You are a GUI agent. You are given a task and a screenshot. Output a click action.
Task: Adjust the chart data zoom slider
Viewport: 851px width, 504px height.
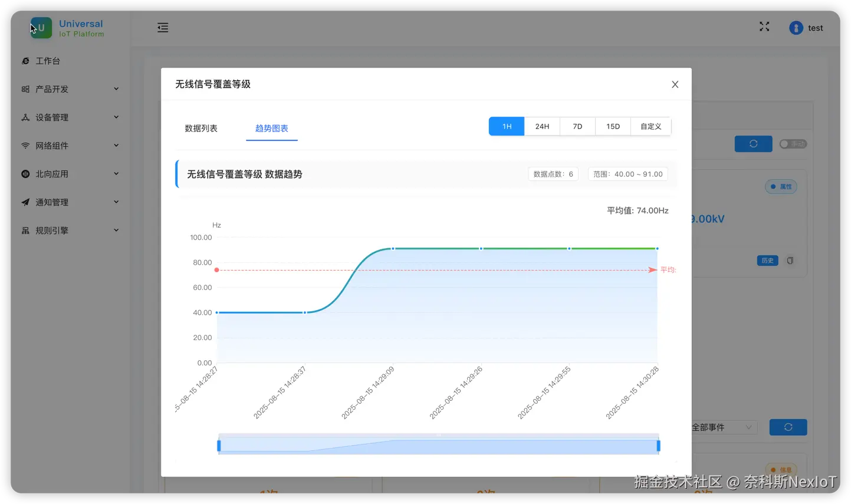(438, 444)
